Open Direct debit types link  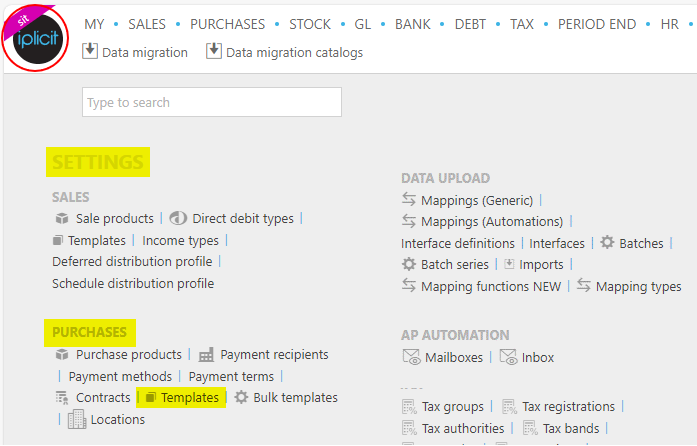[x=243, y=218]
